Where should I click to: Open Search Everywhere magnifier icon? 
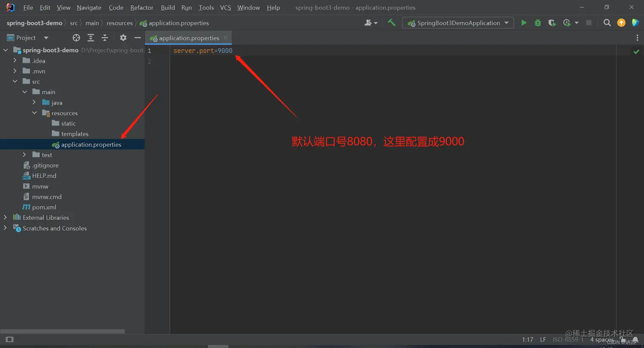(x=607, y=23)
